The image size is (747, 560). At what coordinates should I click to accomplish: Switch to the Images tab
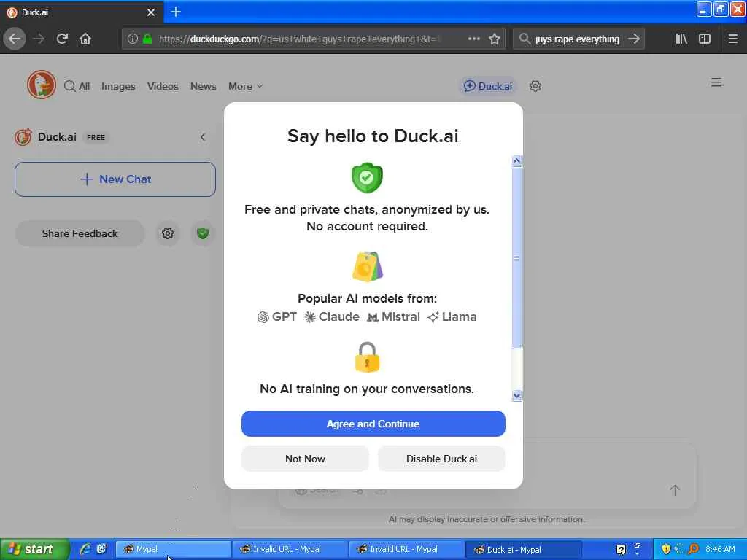coord(118,86)
